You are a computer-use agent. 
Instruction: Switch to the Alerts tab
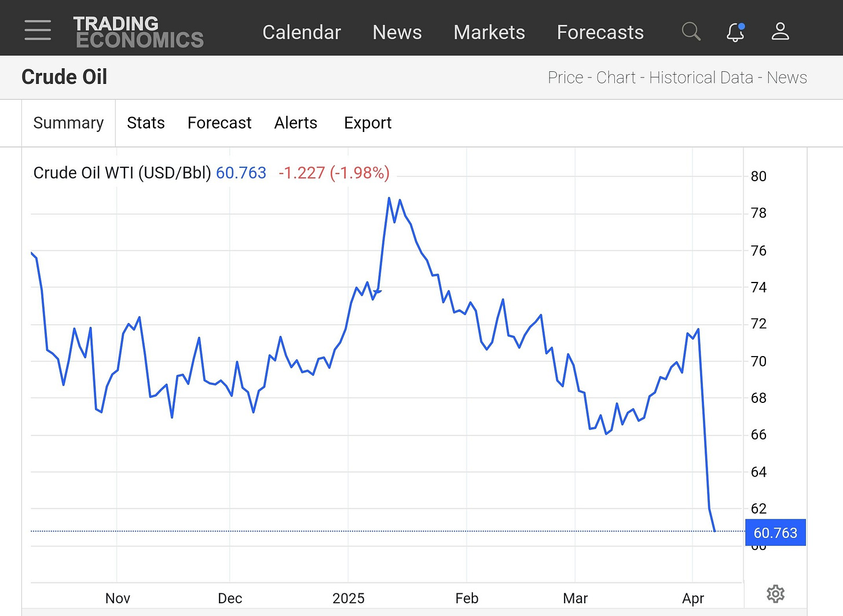click(x=295, y=123)
